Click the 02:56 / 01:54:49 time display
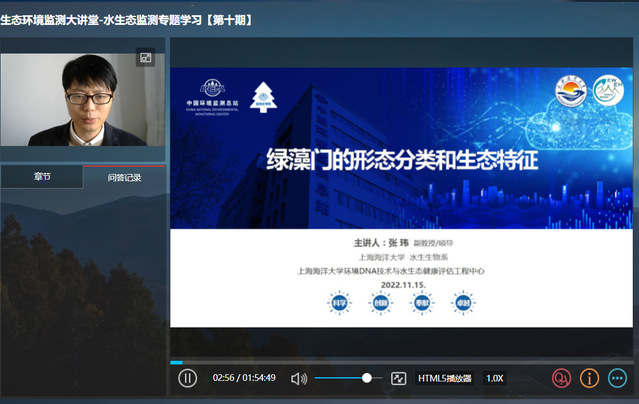This screenshot has height=404, width=639. tap(244, 378)
